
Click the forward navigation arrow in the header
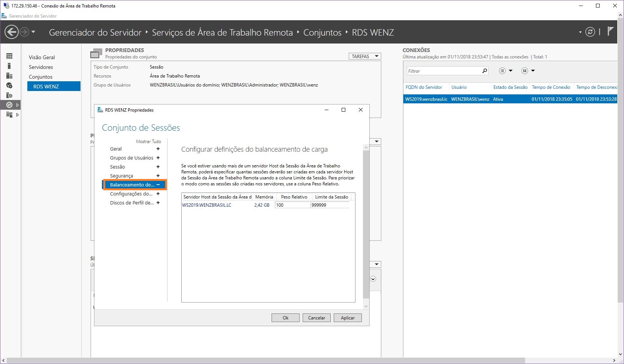(24, 32)
